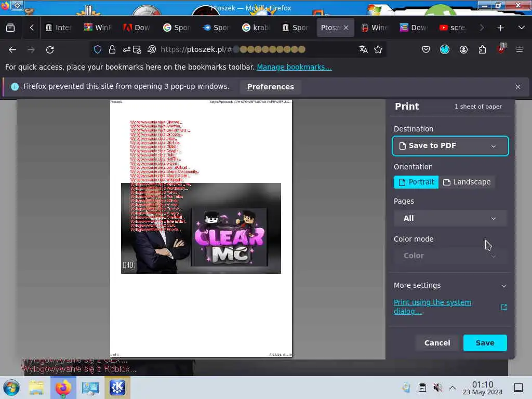Switch to the Adobe Dow tab
The width and height of the screenshot is (532, 399).
[x=137, y=28]
